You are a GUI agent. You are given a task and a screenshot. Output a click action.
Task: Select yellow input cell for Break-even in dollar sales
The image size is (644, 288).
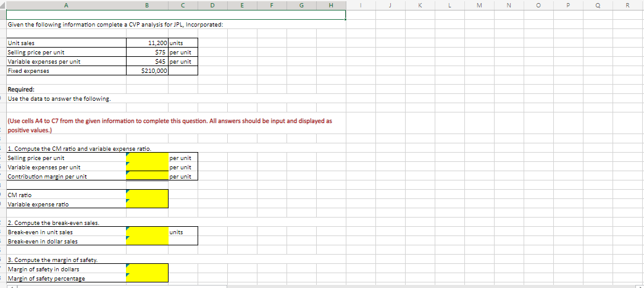tap(147, 240)
